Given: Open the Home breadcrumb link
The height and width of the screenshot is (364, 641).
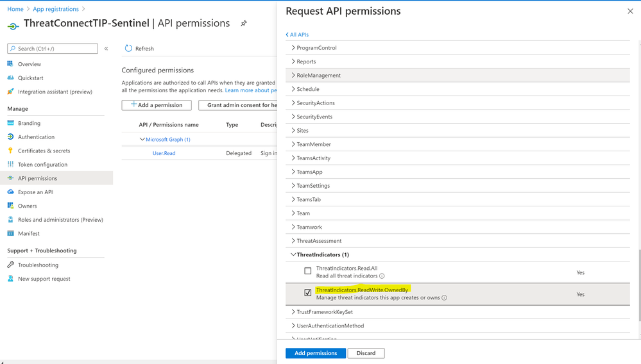Looking at the screenshot, I should click(15, 9).
